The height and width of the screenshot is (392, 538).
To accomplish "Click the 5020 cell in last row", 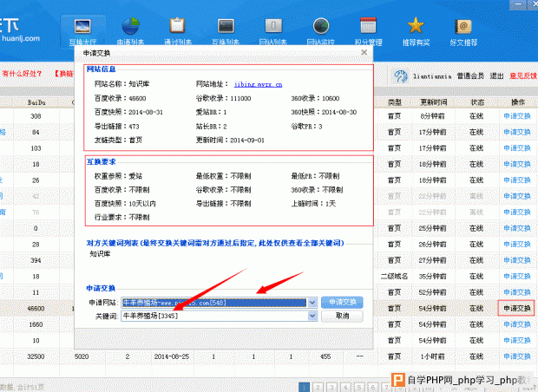I will (82, 356).
